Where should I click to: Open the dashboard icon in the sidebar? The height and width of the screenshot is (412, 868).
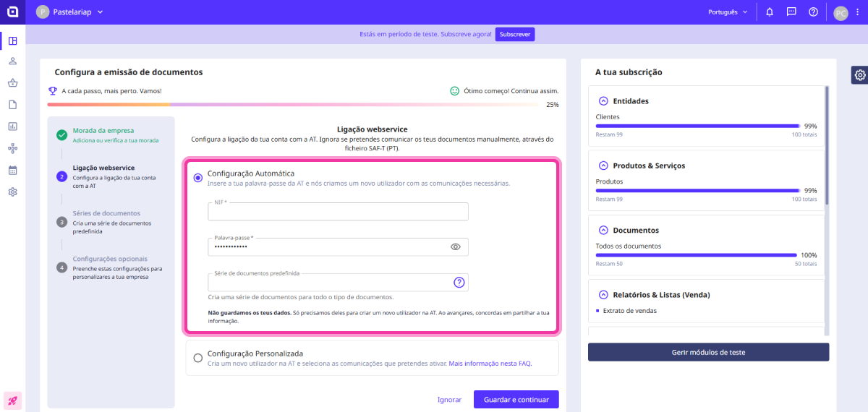coord(12,40)
